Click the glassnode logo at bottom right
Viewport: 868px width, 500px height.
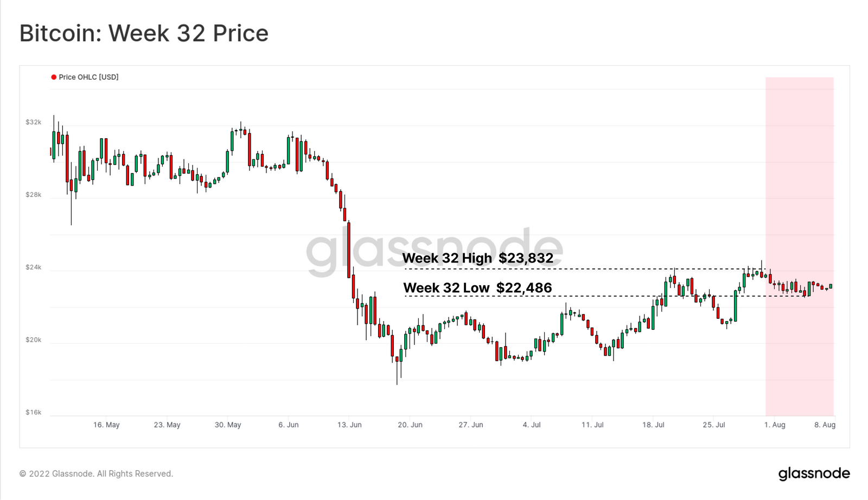pos(814,474)
